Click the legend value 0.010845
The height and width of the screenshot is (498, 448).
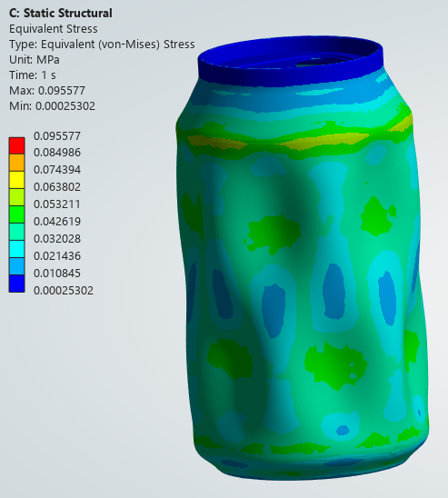57,274
